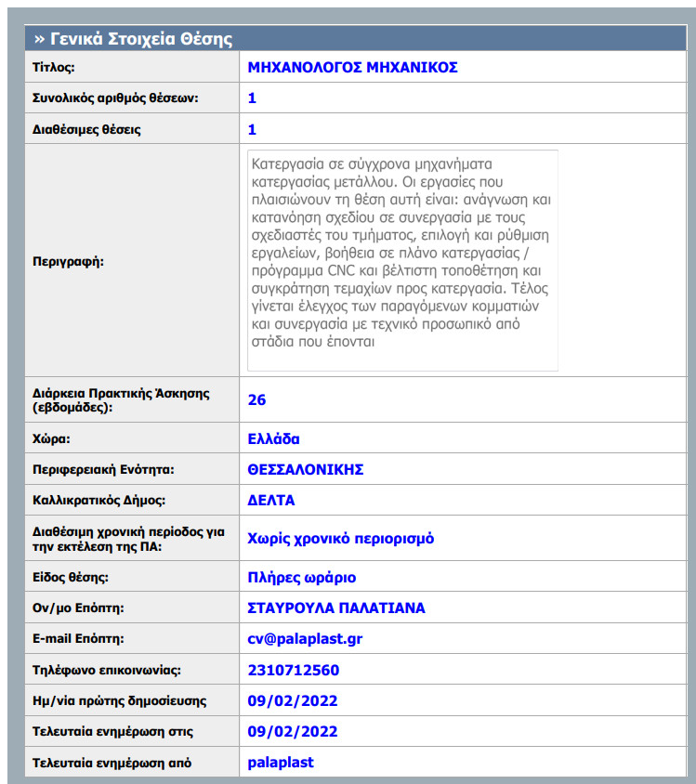Click the supervisor name ΣΤΑΥΡΟΥΛΑ ΠΑΛΑΤΙΑΝΑ
696x784 pixels.
336,608
